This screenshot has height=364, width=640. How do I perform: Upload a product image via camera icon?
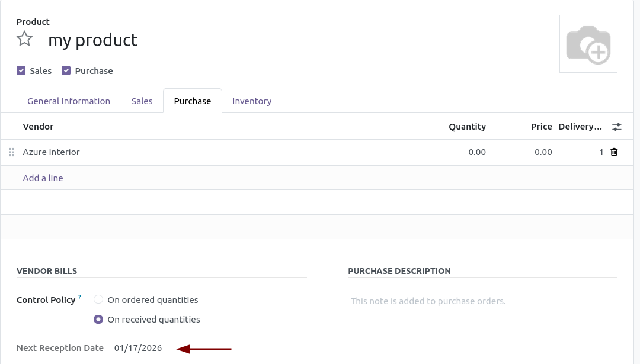point(588,43)
